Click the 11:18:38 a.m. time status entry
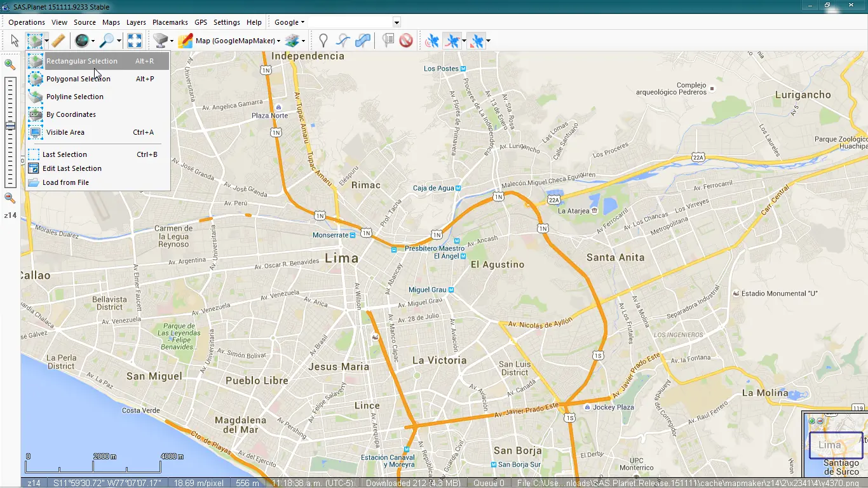868x488 pixels. click(x=313, y=483)
